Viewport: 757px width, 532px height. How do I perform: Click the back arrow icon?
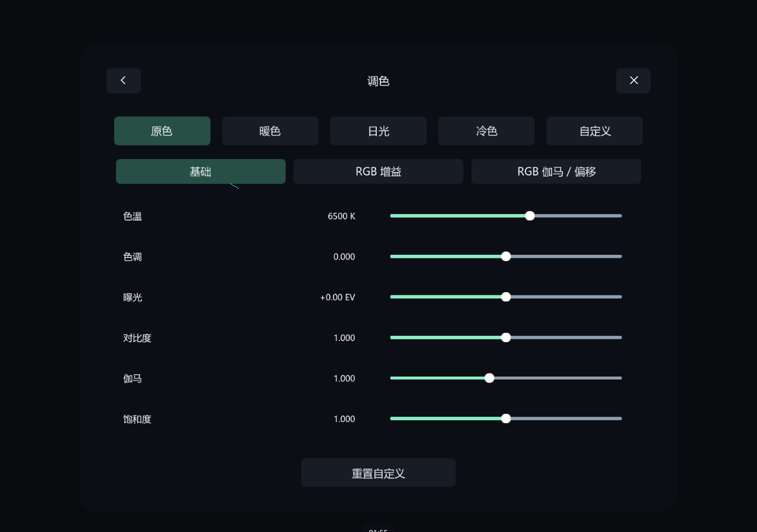click(123, 80)
